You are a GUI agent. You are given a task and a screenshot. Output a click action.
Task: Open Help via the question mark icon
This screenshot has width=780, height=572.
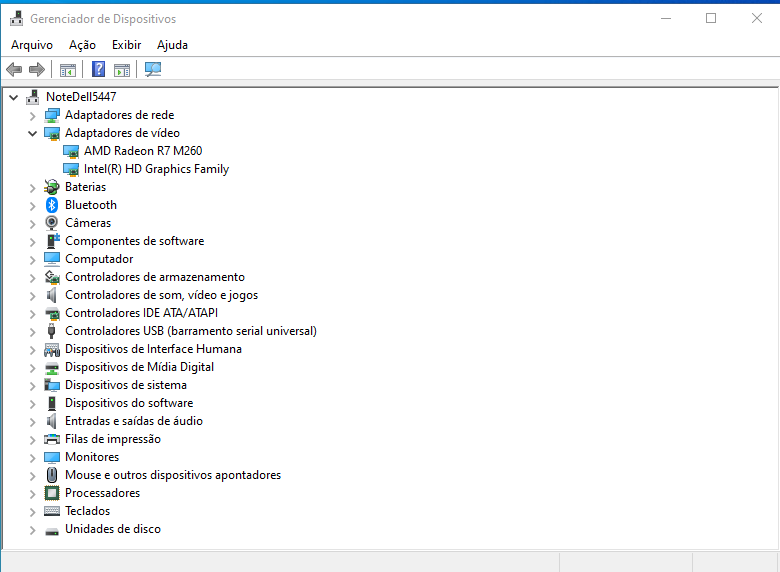[x=98, y=69]
